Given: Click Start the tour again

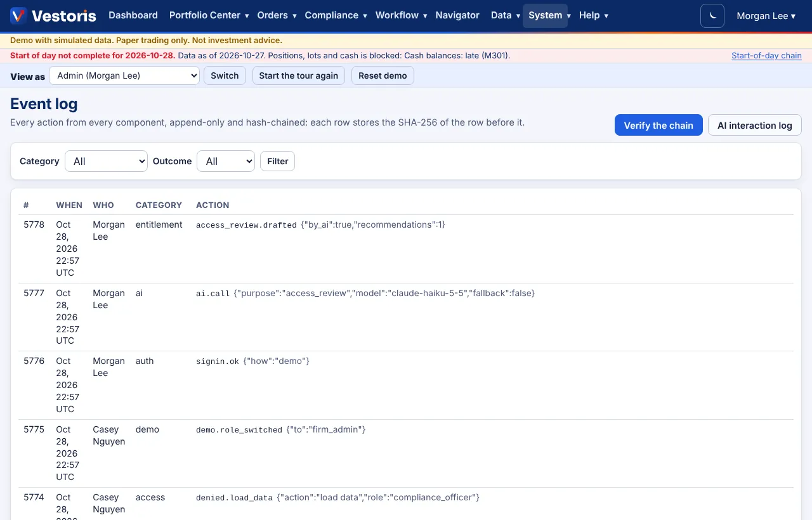Looking at the screenshot, I should (299, 75).
